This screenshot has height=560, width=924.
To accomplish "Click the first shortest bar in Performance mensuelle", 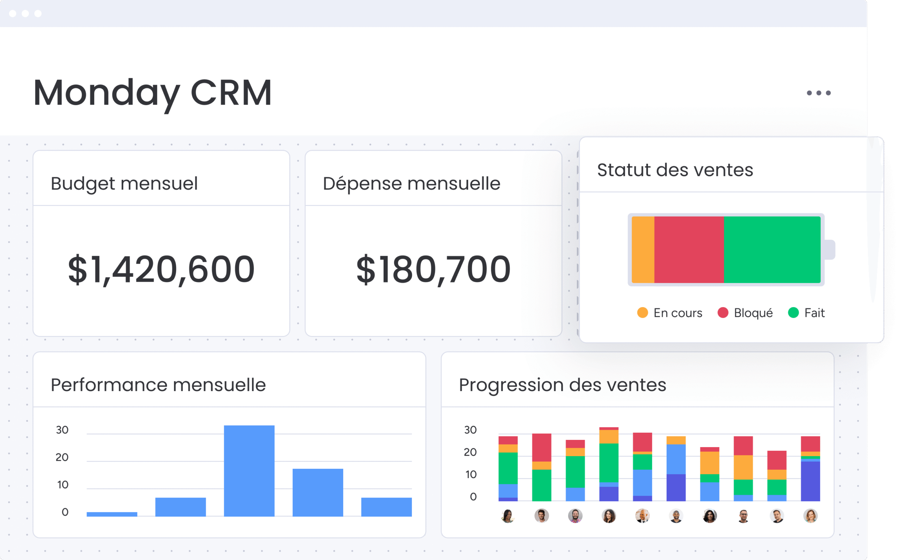I will [112, 514].
